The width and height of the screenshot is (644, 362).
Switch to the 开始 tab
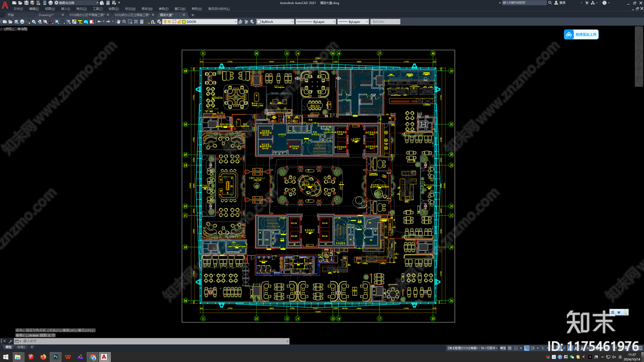pos(11,15)
